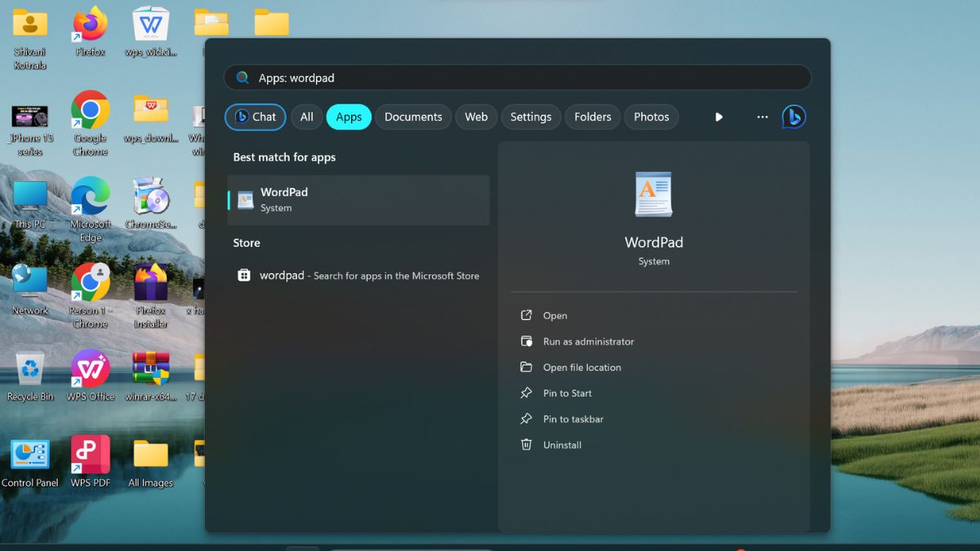Open the Recycle Bin desktop icon
This screenshot has height=551, width=980.
tap(30, 370)
